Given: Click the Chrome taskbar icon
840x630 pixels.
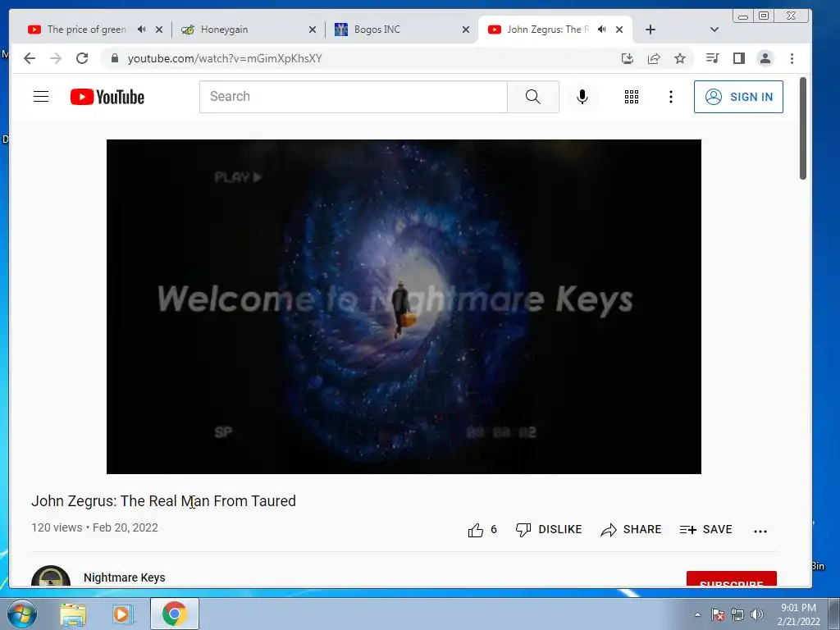Looking at the screenshot, I should tap(175, 614).
